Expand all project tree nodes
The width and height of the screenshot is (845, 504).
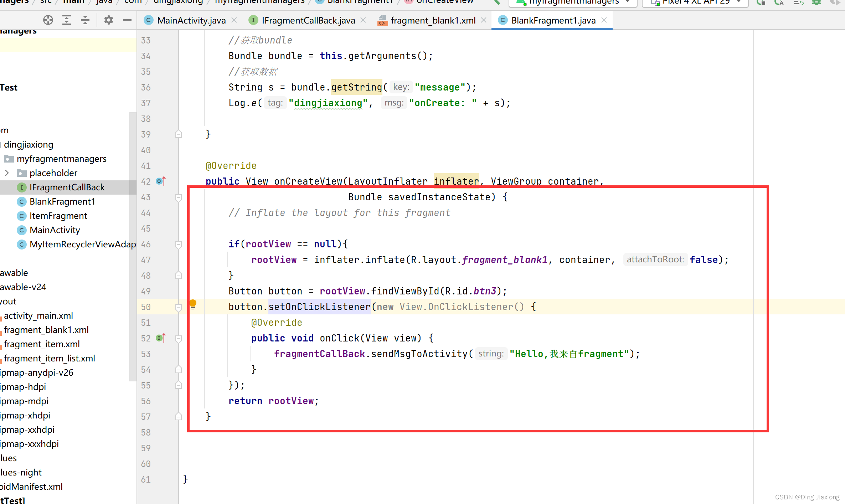pyautogui.click(x=67, y=20)
